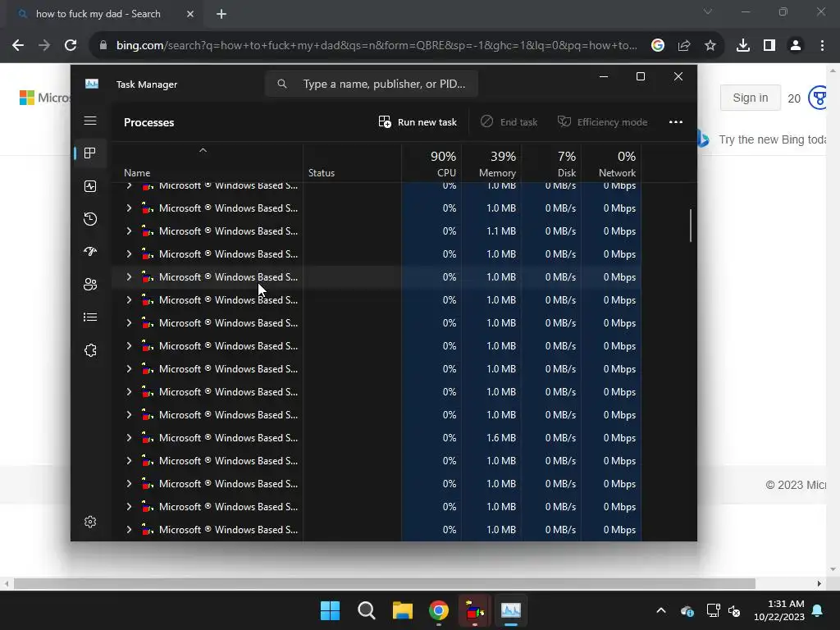
Task: Open the Chrome tab search chevron
Action: point(708,11)
